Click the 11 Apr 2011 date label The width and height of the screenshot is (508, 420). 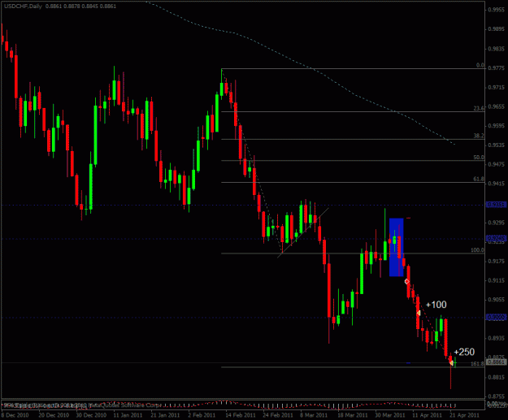428,415
